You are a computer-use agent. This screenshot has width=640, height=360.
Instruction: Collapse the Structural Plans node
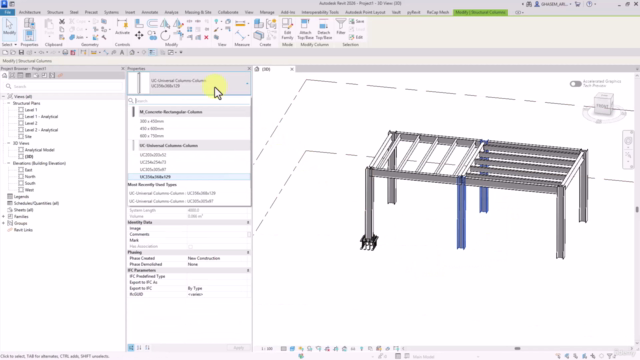tap(9, 103)
